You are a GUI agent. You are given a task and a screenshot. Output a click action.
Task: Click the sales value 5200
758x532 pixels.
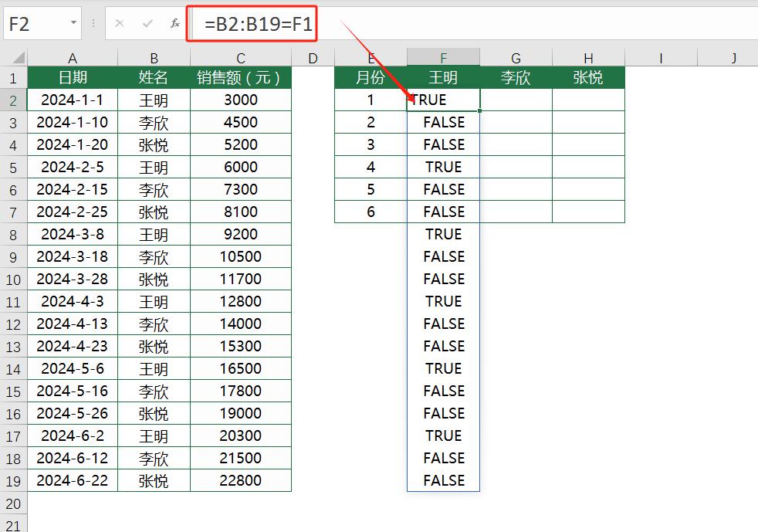(241, 144)
